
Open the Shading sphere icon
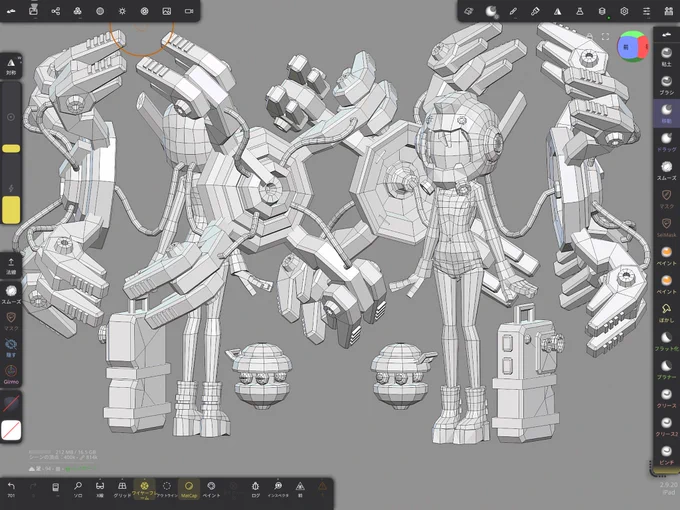100,11
